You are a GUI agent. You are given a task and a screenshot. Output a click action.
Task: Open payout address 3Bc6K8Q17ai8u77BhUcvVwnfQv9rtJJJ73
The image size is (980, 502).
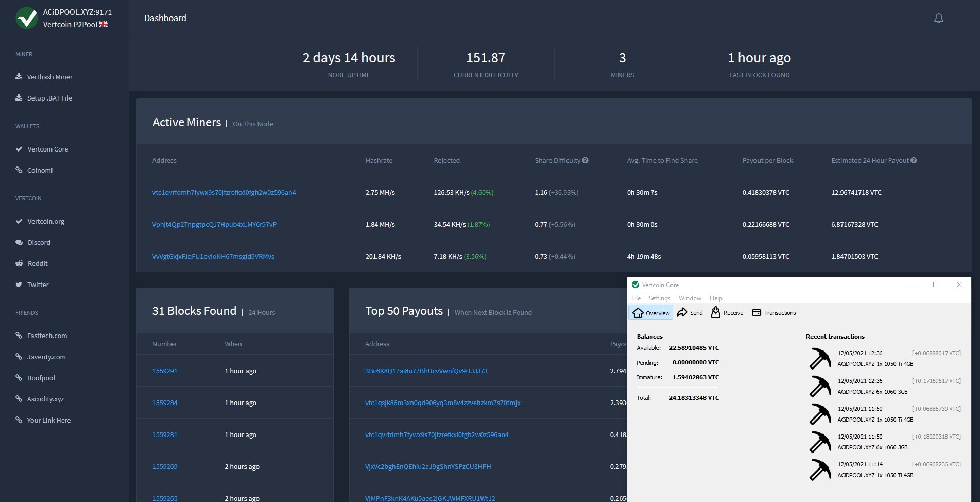[426, 371]
